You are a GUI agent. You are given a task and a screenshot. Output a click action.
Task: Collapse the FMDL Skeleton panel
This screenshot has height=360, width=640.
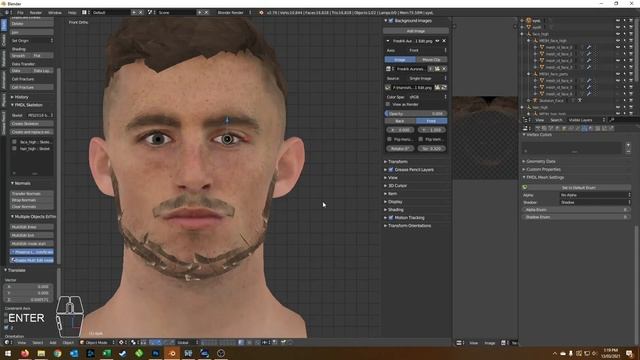(27, 105)
